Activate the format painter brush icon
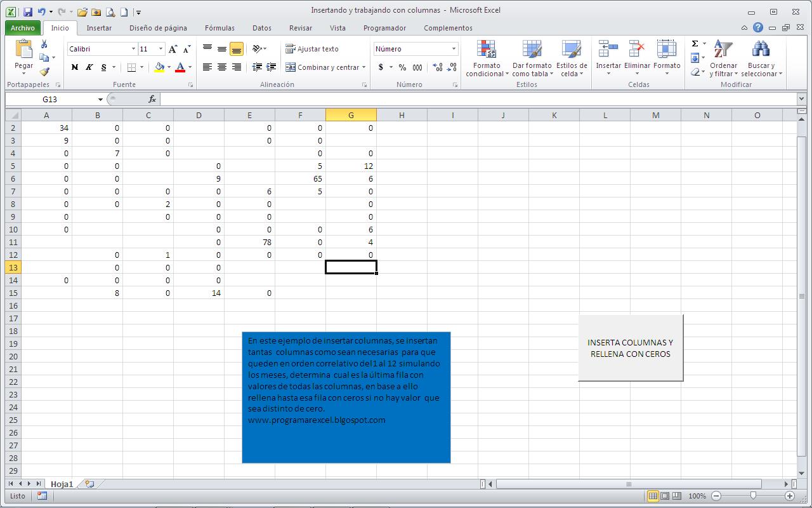 pyautogui.click(x=44, y=72)
